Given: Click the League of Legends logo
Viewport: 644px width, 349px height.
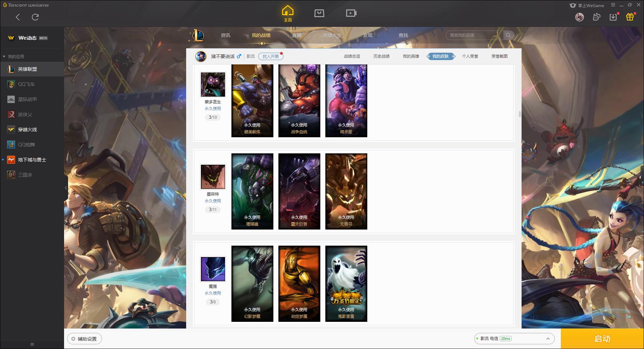Looking at the screenshot, I should [198, 35].
